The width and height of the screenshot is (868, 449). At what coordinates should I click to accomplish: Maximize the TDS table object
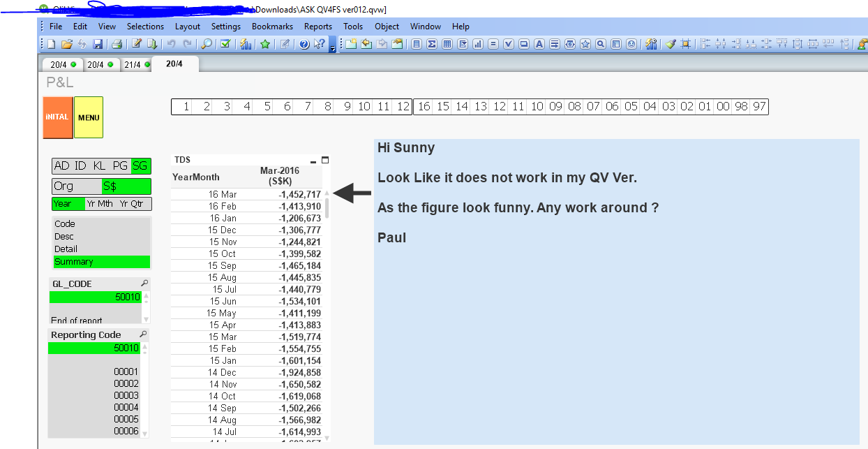pos(324,160)
